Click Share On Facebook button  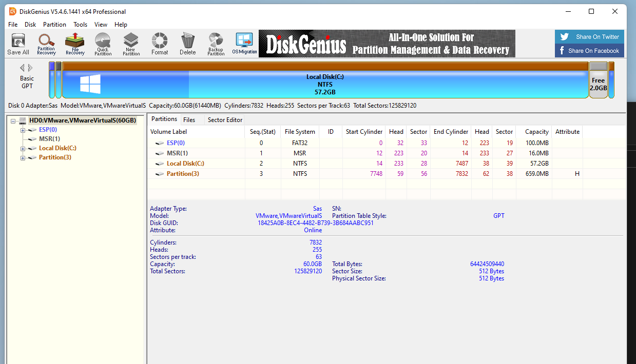(589, 51)
